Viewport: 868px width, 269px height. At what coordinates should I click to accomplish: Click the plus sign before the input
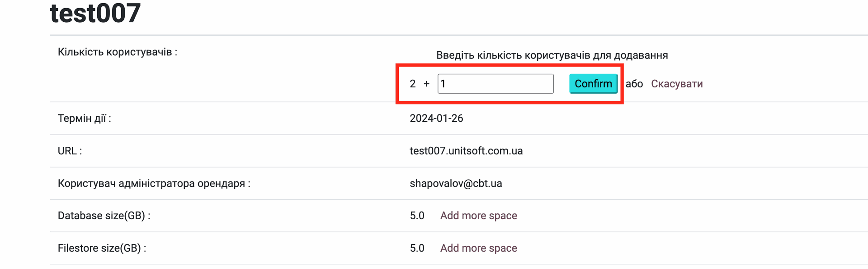click(426, 84)
